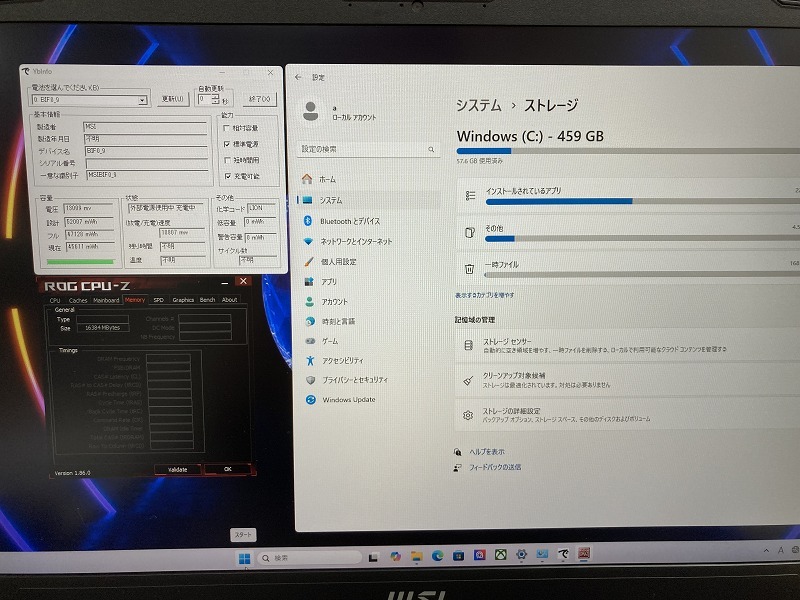Click the taskbar 検索 search box
The image size is (800, 600).
[x=309, y=558]
